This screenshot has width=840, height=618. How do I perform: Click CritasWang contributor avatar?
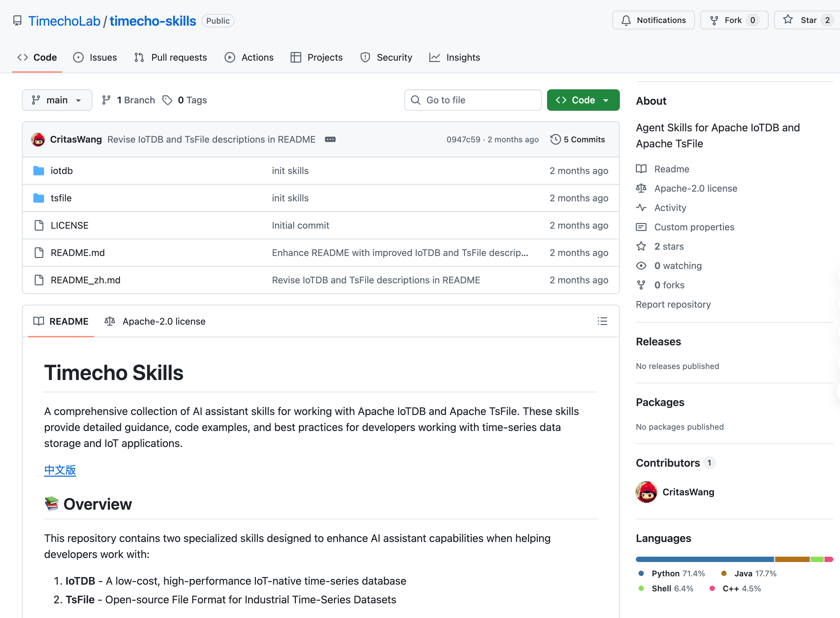[646, 492]
